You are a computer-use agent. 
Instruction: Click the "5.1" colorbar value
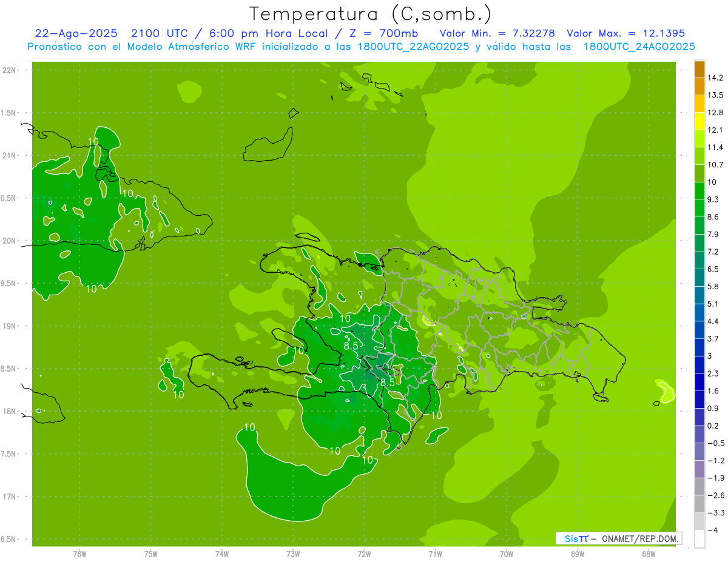713,304
